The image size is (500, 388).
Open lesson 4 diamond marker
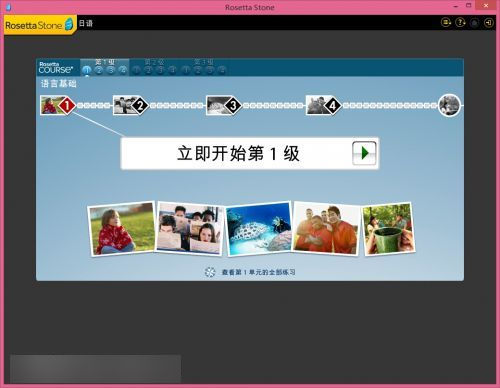coord(333,105)
